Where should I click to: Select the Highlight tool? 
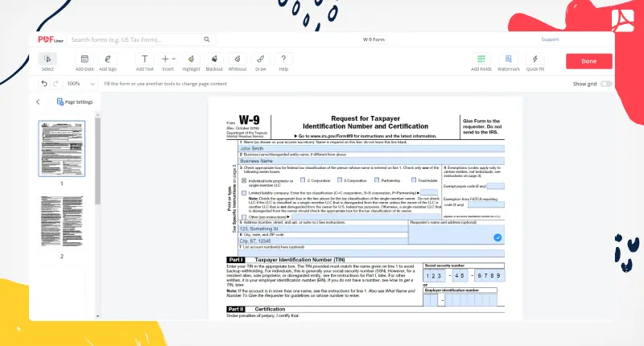(191, 62)
